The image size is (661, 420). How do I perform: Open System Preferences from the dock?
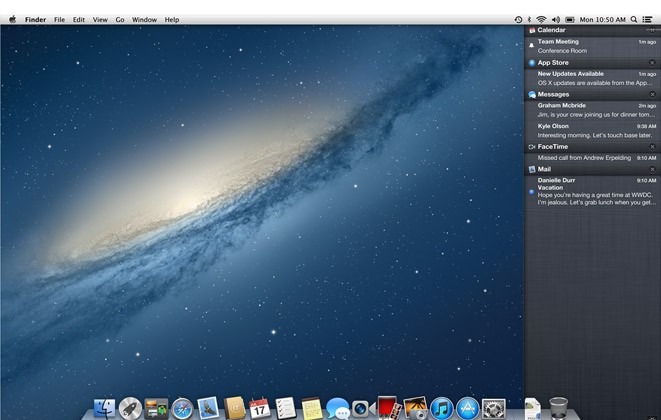tap(494, 408)
